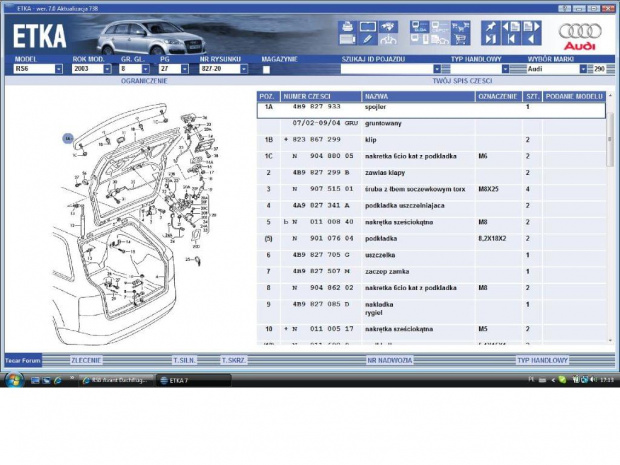Image resolution: width=620 pixels, height=465 pixels.
Task: Click the OZNACZENIE column header
Action: pos(499,96)
